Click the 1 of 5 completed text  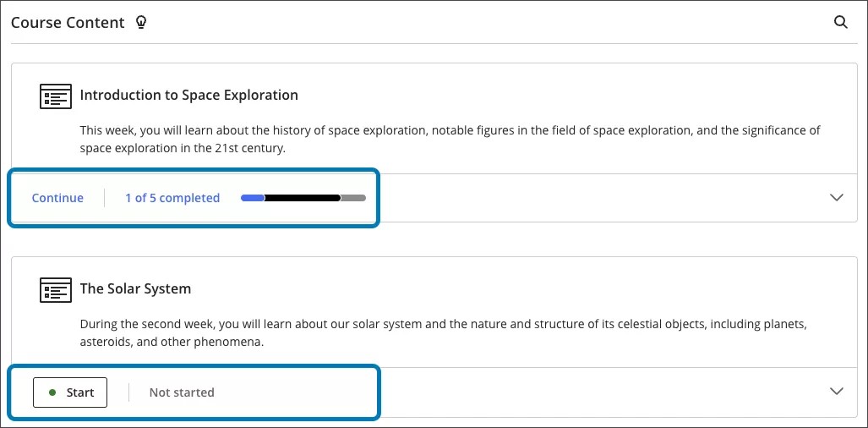click(172, 198)
